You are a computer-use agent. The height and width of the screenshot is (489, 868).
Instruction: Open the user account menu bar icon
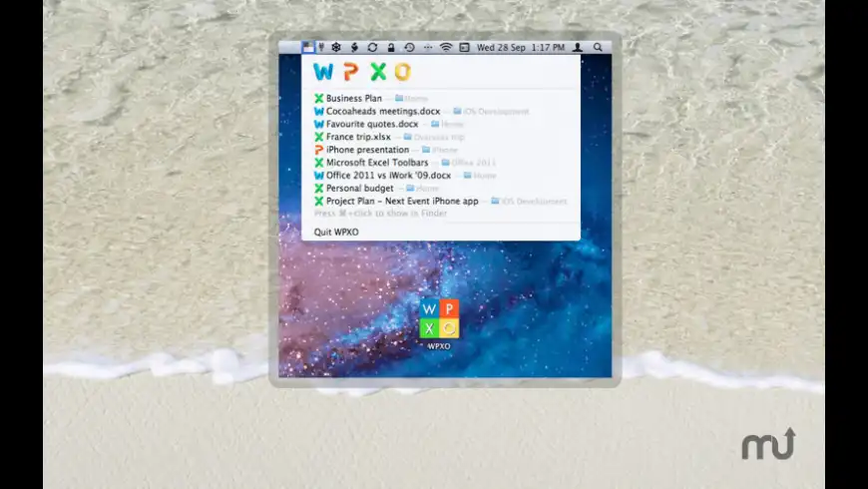pos(578,47)
